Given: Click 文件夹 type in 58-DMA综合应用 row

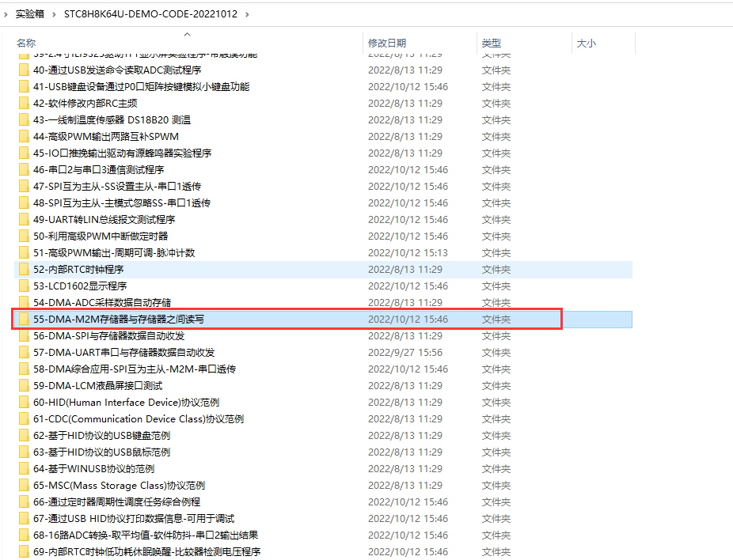Looking at the screenshot, I should coord(496,369).
